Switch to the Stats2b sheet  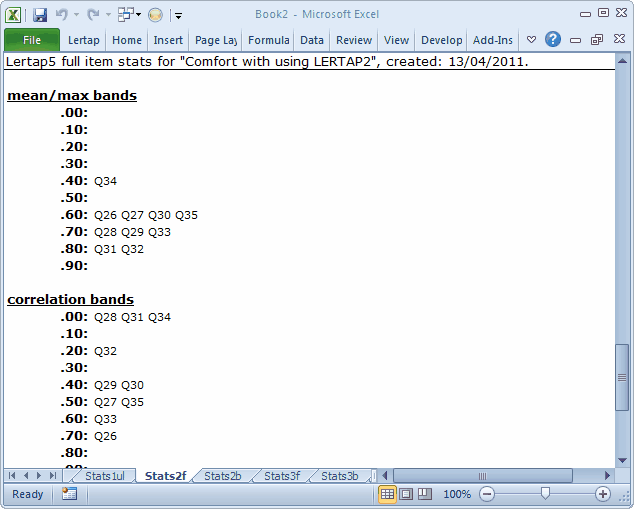point(223,476)
